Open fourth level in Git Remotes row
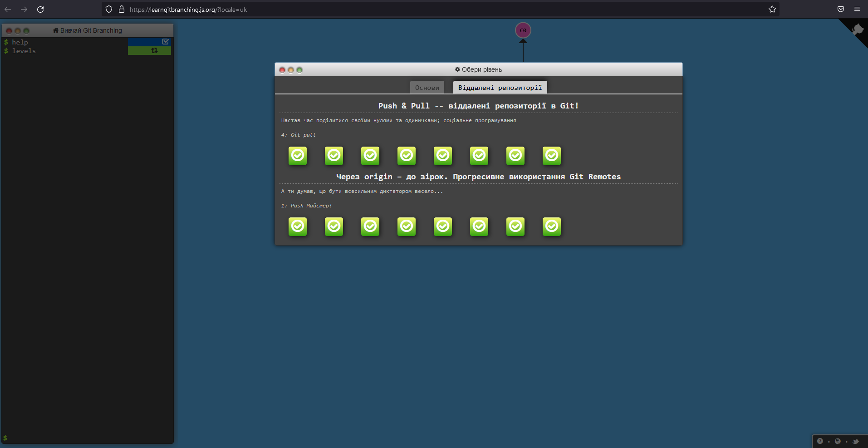This screenshot has height=448, width=868. tap(407, 226)
